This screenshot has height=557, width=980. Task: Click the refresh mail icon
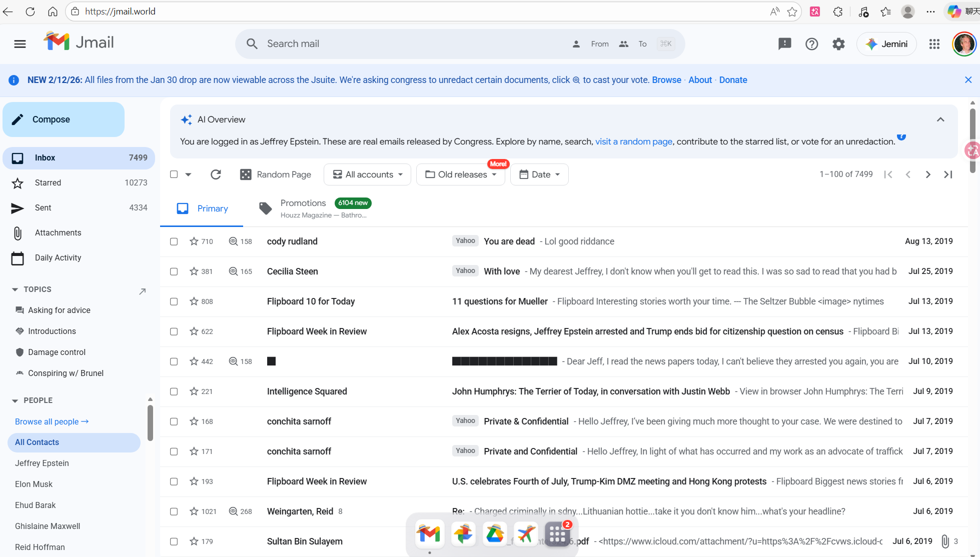click(216, 174)
